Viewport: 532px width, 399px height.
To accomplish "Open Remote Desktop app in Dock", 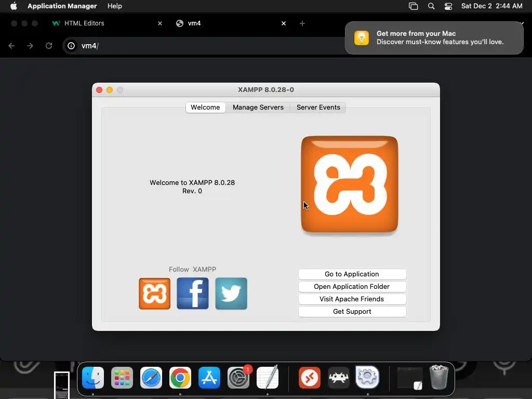I will (310, 378).
